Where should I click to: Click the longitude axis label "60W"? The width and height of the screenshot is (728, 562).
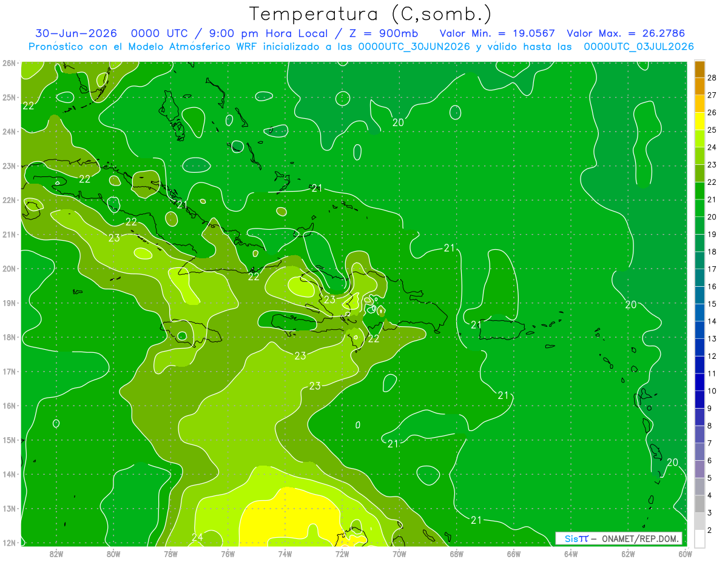tap(686, 554)
